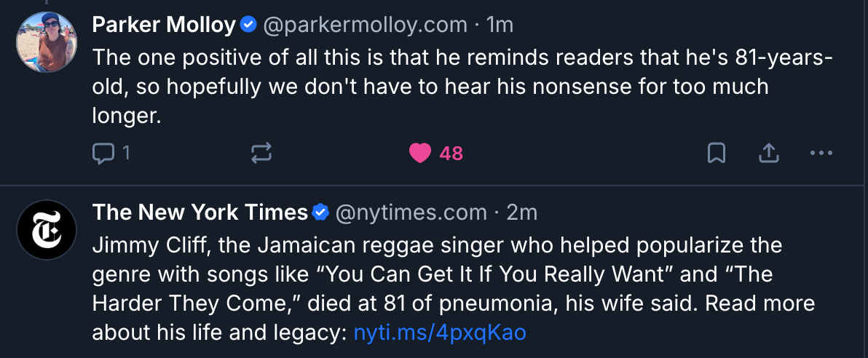Click the @nytimes.com handle
Viewport: 868px width, 358px height.
pos(411,212)
